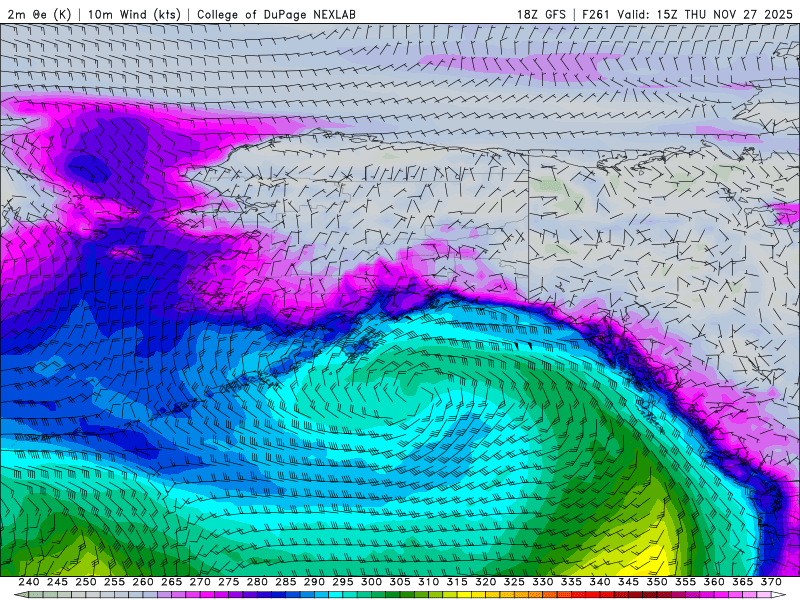Screen dimensions: 800x600
Task: Click the 265 color scale label
Action: [171, 582]
